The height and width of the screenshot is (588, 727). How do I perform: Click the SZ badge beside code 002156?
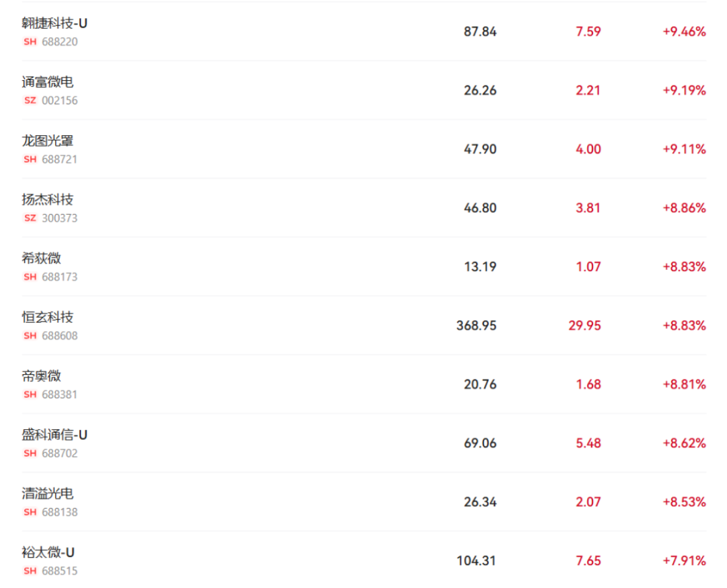coord(30,101)
